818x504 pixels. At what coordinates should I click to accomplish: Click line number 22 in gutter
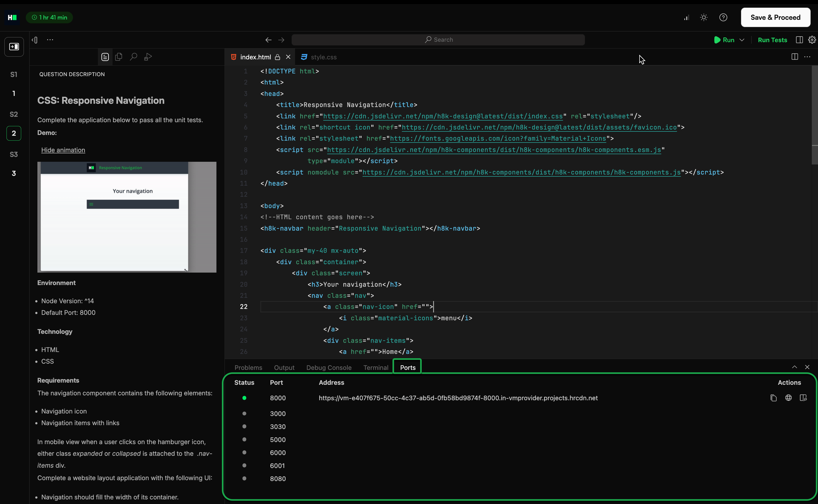tap(244, 307)
